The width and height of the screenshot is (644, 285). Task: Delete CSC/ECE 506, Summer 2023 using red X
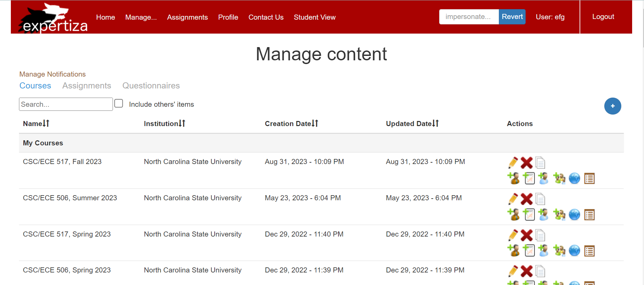[526, 199]
